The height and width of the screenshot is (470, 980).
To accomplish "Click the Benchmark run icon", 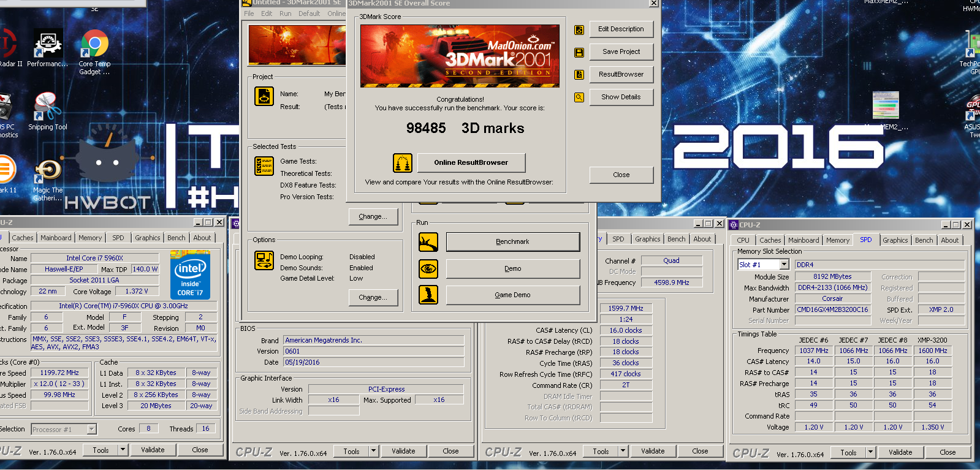I will click(428, 242).
